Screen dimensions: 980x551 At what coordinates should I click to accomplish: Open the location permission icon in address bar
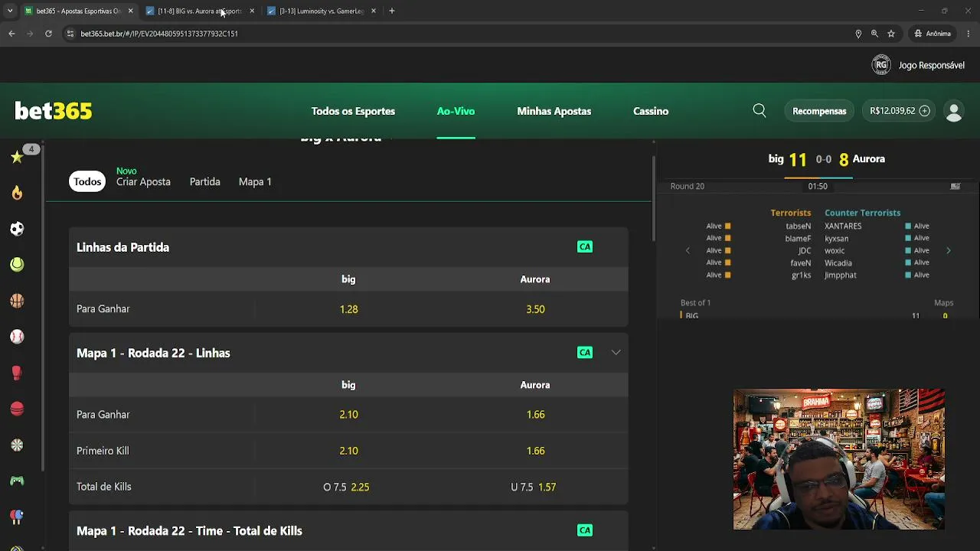858,34
